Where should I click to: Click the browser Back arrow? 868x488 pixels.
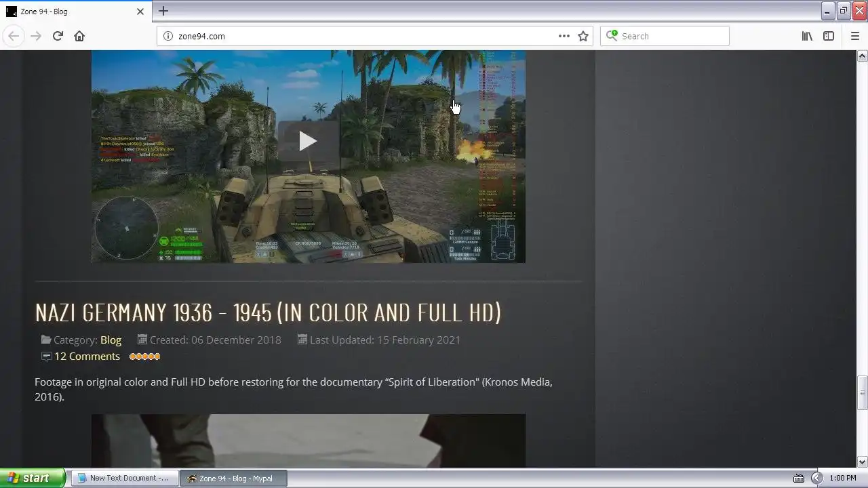point(14,36)
